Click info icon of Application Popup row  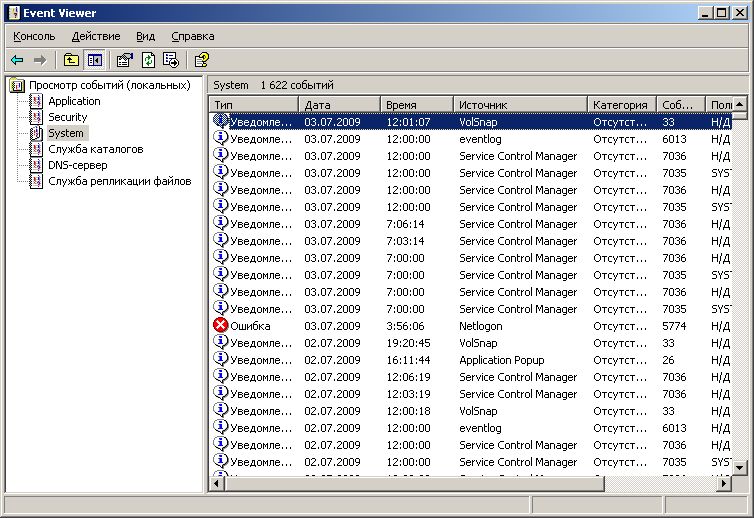[x=220, y=359]
